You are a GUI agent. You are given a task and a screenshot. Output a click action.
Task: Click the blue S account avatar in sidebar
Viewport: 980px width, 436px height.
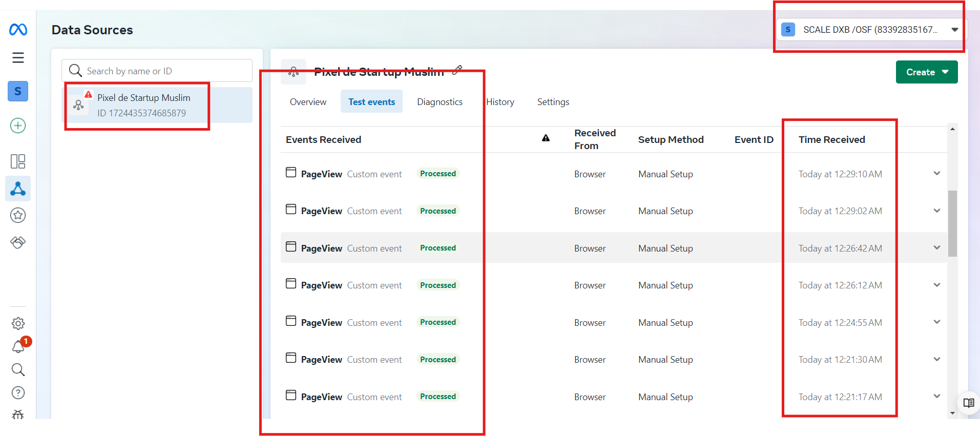(18, 91)
